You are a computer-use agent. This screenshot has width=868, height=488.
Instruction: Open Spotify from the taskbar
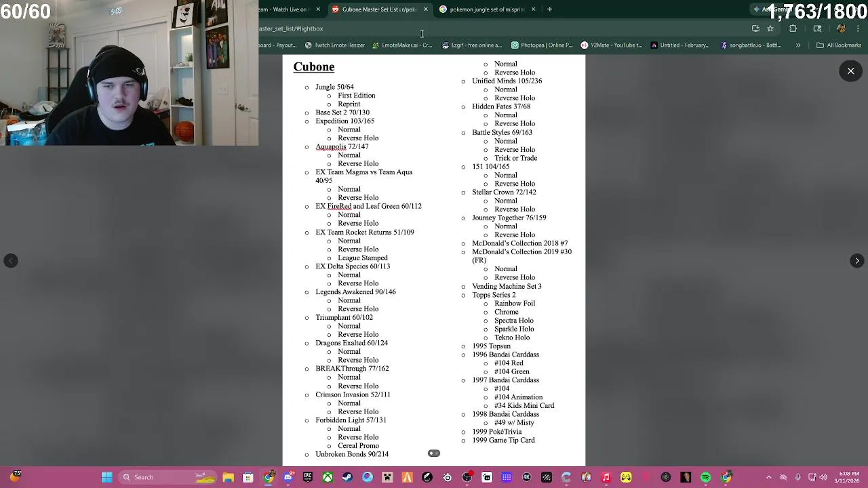[706, 477]
